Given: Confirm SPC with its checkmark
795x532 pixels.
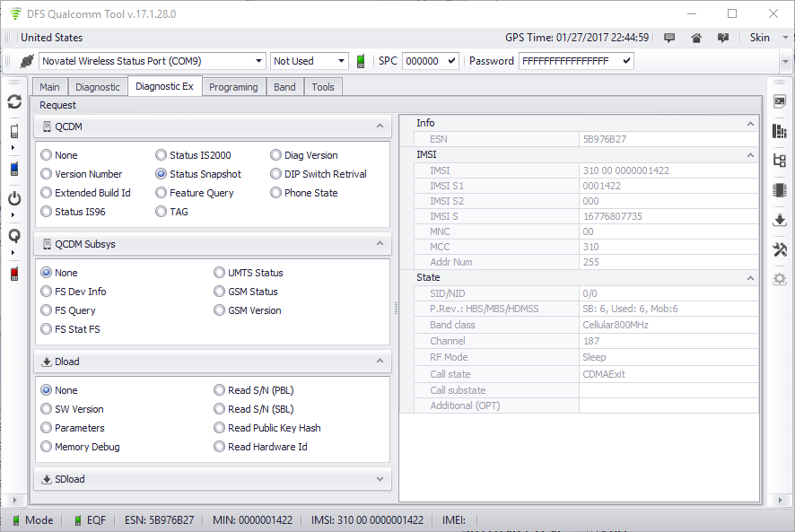Looking at the screenshot, I should coord(451,61).
